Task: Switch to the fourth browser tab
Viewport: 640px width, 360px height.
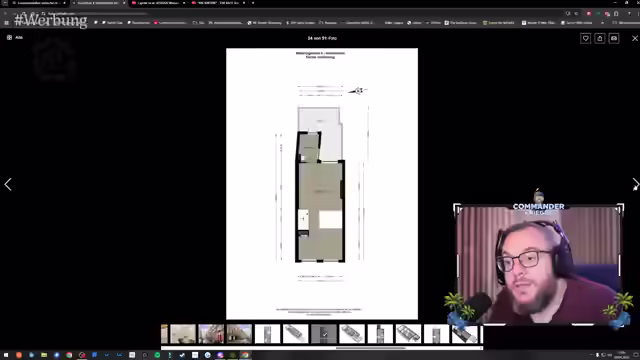Action: tap(219, 3)
